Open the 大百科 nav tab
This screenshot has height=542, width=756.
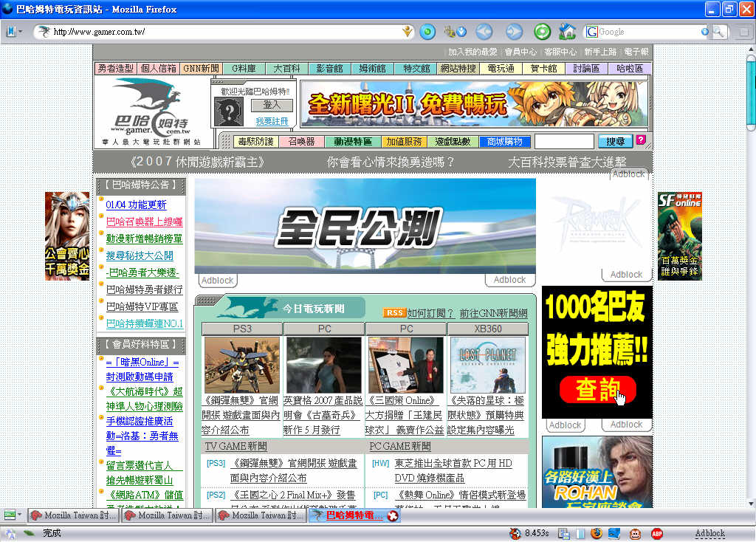[287, 69]
